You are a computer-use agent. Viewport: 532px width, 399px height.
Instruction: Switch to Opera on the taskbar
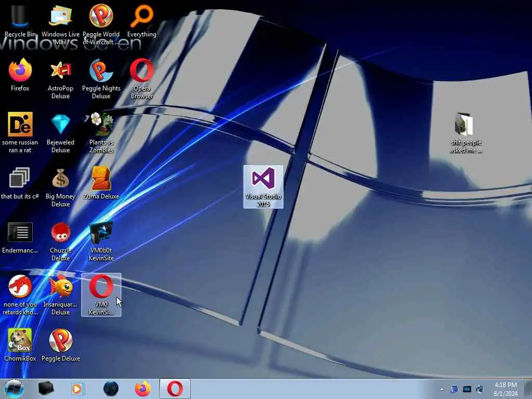(175, 389)
